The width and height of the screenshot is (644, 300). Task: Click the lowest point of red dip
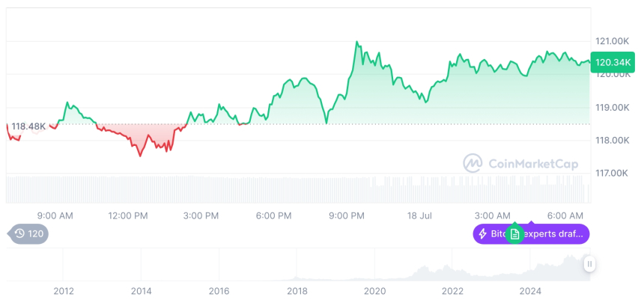point(140,156)
